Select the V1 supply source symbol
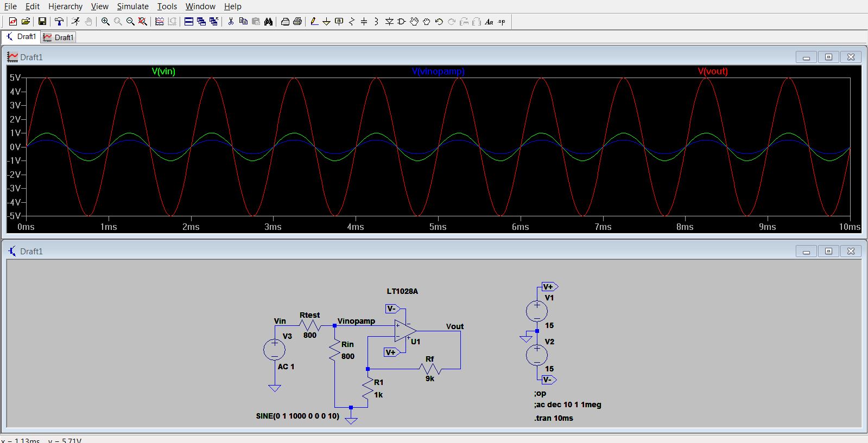868x443 pixels. 537,311
